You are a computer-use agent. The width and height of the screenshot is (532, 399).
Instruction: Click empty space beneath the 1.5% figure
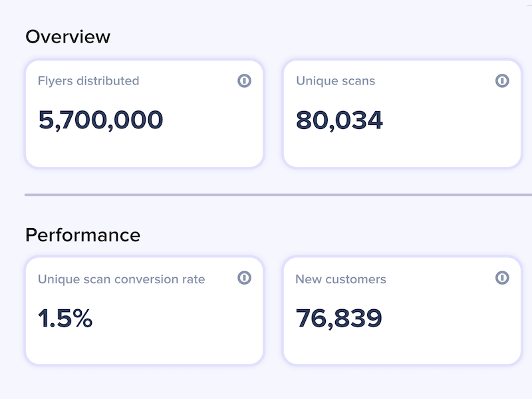coord(144,346)
